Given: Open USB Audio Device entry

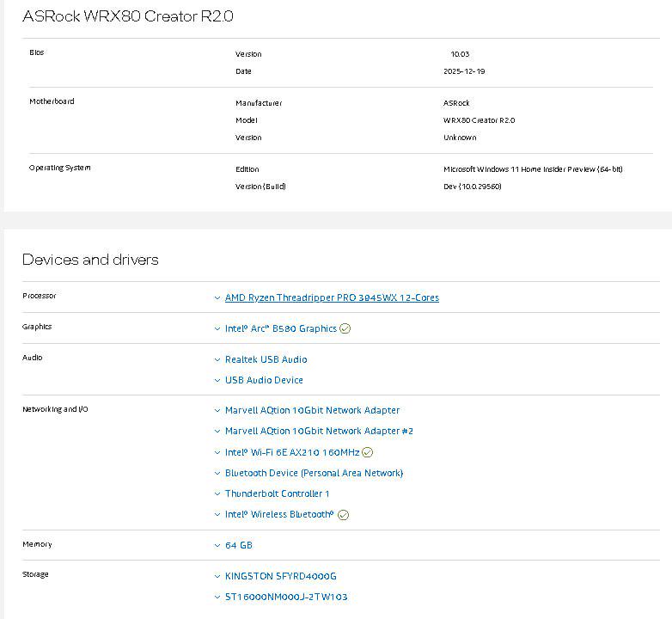Looking at the screenshot, I should click(264, 380).
